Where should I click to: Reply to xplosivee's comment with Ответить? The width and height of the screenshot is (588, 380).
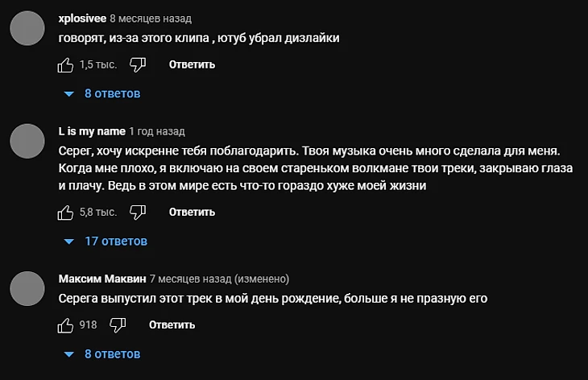192,64
